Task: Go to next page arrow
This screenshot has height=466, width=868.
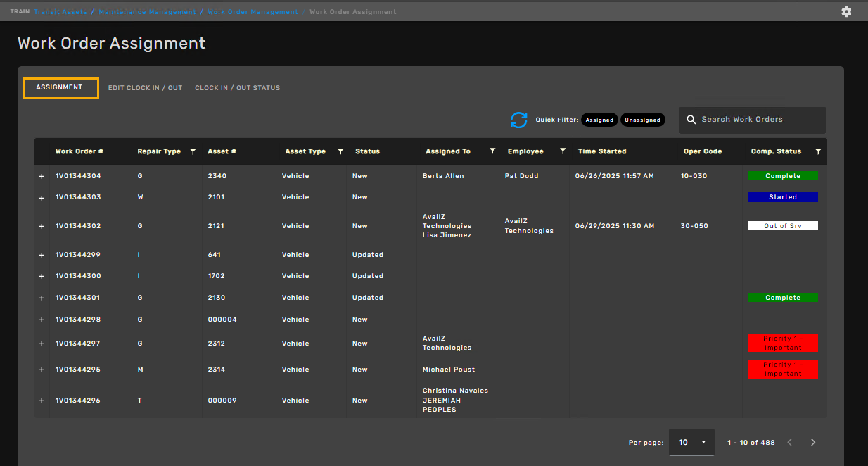Action: coord(813,442)
